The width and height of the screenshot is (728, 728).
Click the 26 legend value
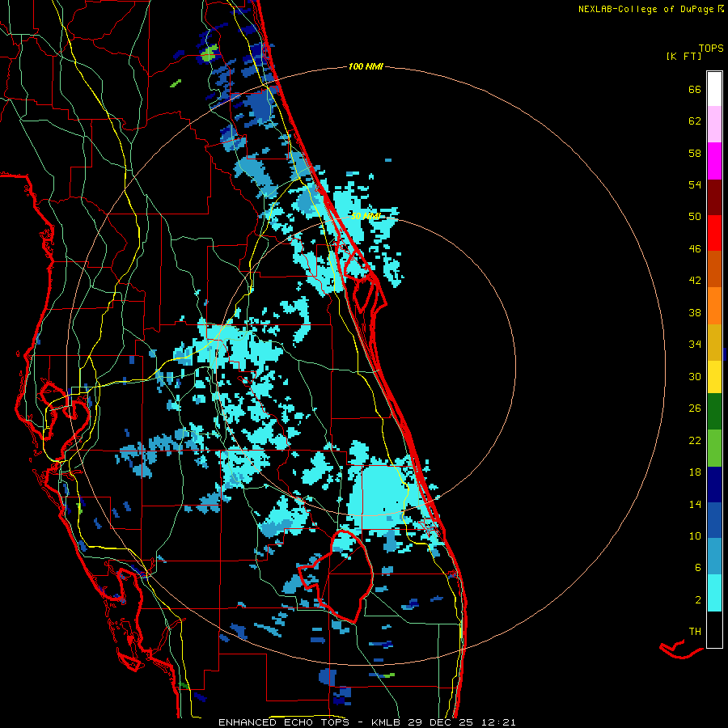pyautogui.click(x=695, y=408)
